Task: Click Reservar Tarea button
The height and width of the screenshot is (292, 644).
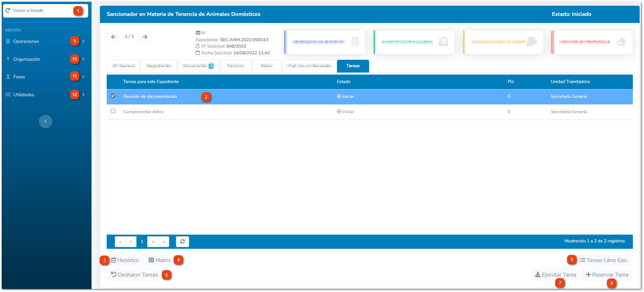Action: click(x=607, y=275)
